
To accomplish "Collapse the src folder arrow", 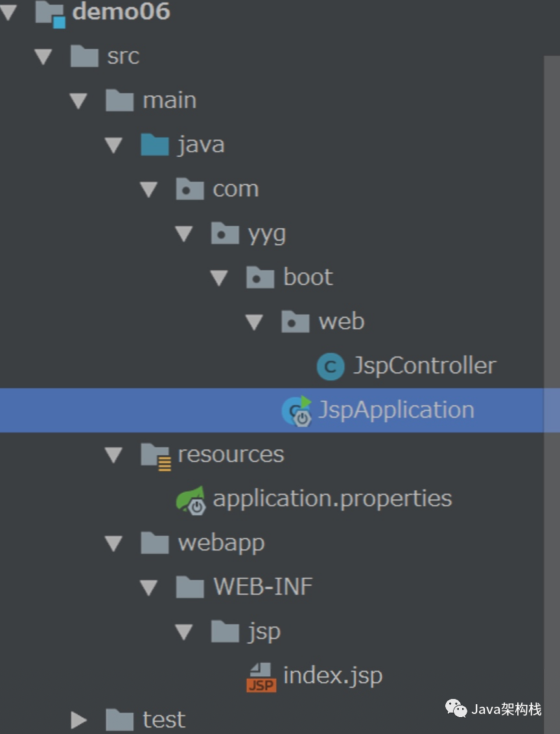I will point(43,57).
